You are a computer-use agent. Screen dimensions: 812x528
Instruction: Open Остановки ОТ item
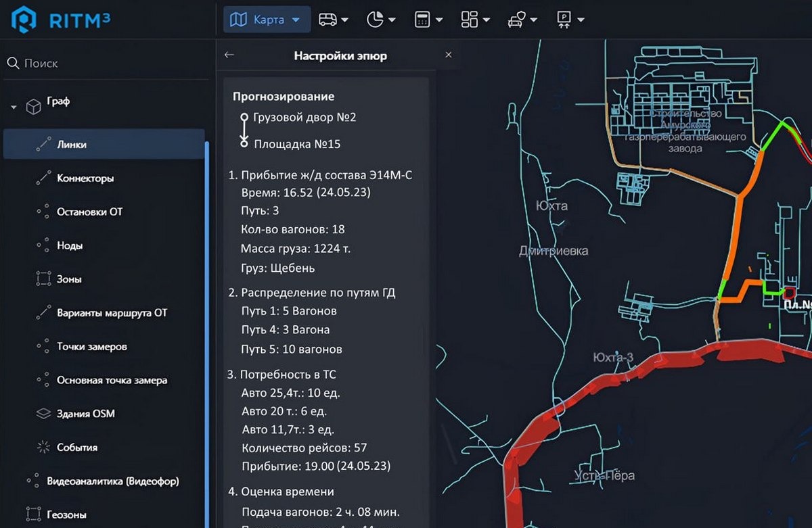[x=89, y=212]
